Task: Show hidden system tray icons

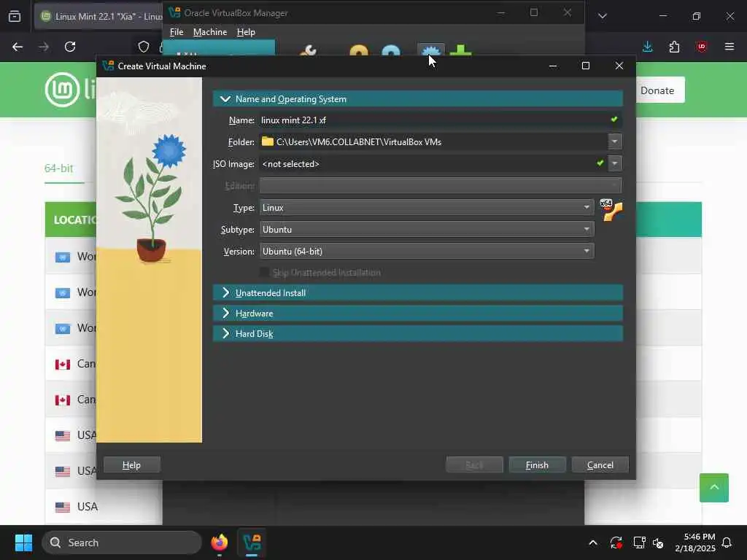Action: click(x=592, y=542)
